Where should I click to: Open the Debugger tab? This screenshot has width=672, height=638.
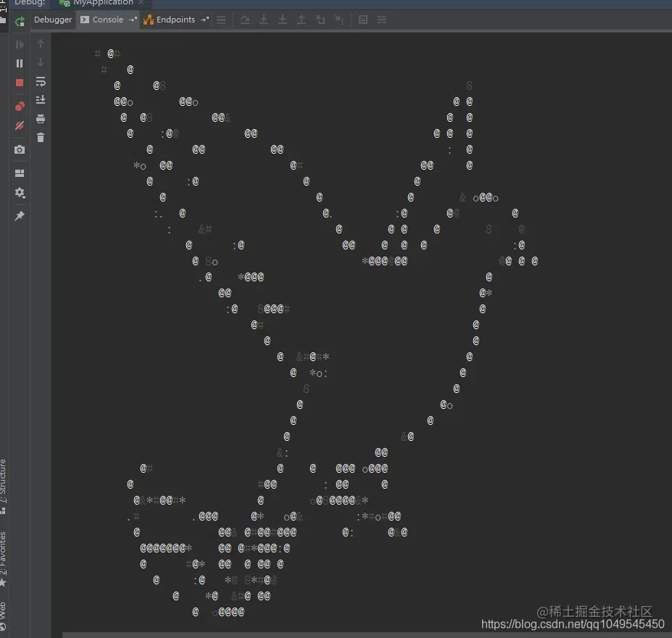[x=53, y=20]
